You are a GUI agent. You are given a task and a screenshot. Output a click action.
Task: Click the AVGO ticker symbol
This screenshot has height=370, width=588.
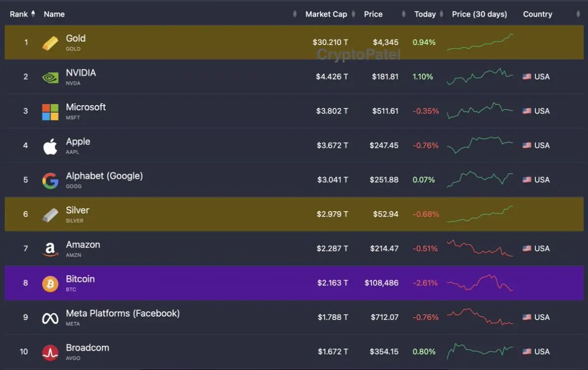click(x=73, y=358)
